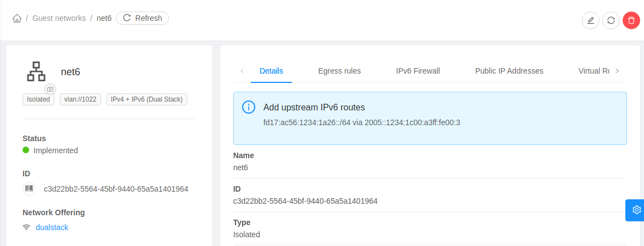Open the dualstack network offering link
Image resolution: width=644 pixels, height=246 pixels.
pyautogui.click(x=52, y=227)
